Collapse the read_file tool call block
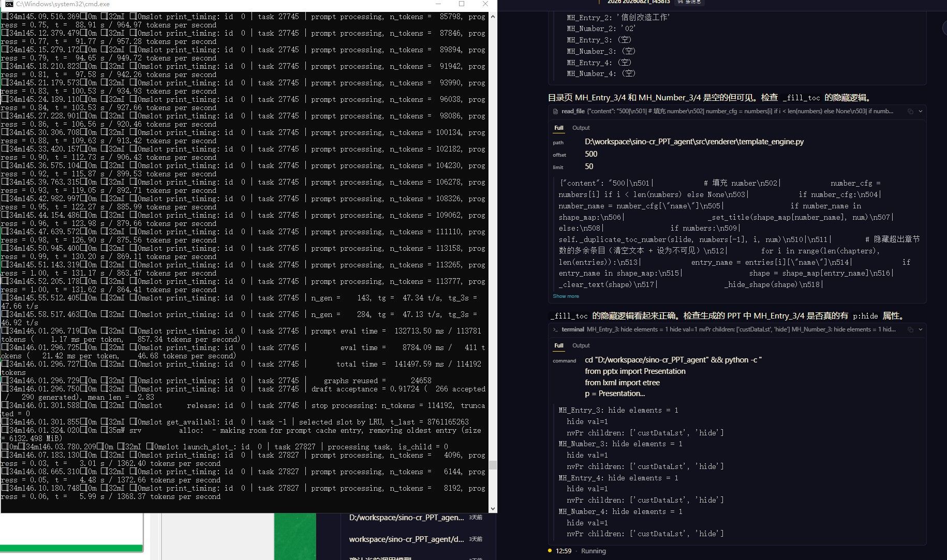The height and width of the screenshot is (560, 947). click(x=921, y=111)
